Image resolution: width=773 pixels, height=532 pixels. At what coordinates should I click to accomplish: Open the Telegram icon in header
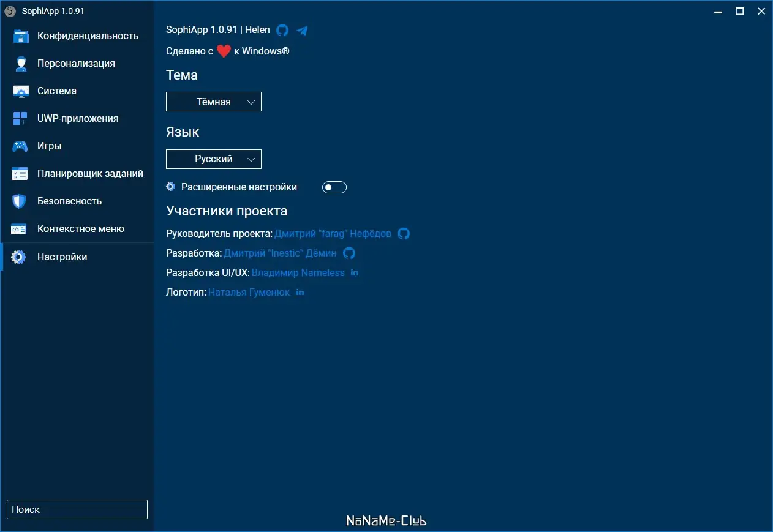(302, 30)
